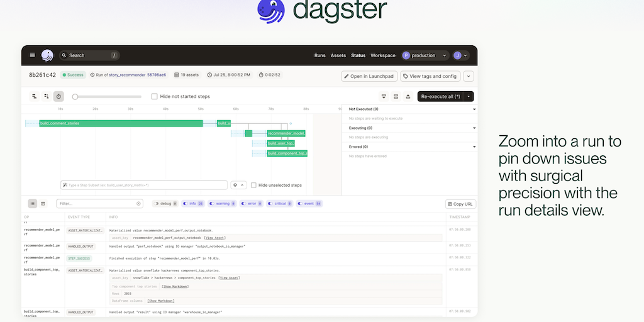Click the Open in Launchpad button
The height and width of the screenshot is (322, 644).
point(369,76)
